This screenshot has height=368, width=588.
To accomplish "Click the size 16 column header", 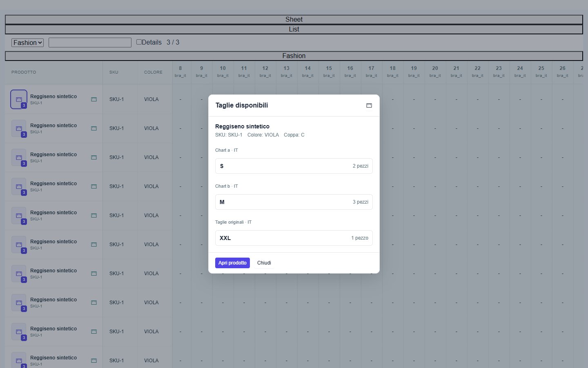I will coord(350,72).
